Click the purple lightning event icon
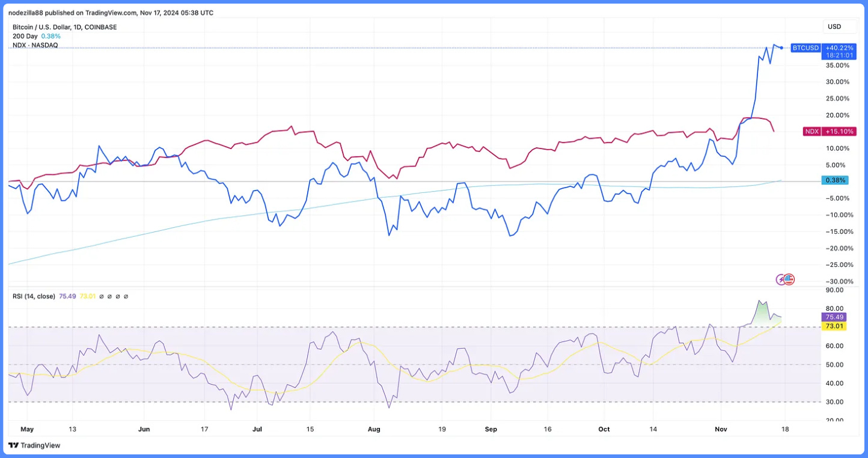This screenshot has height=458, width=868. click(x=781, y=279)
